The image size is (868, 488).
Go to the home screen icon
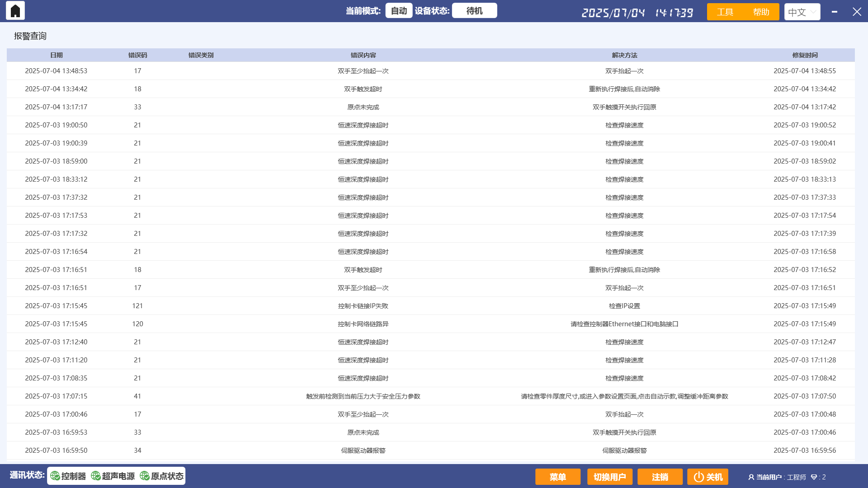click(15, 11)
